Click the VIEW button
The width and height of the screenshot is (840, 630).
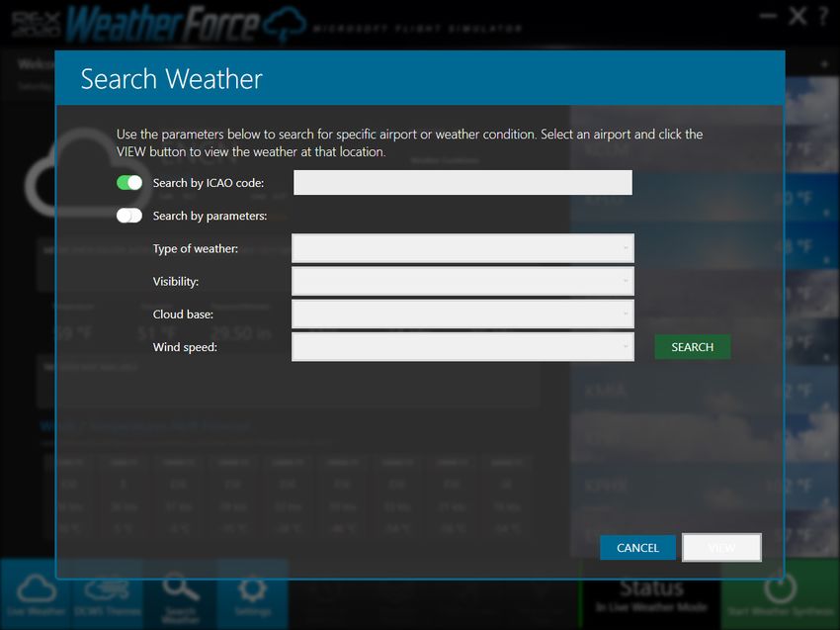click(x=721, y=548)
